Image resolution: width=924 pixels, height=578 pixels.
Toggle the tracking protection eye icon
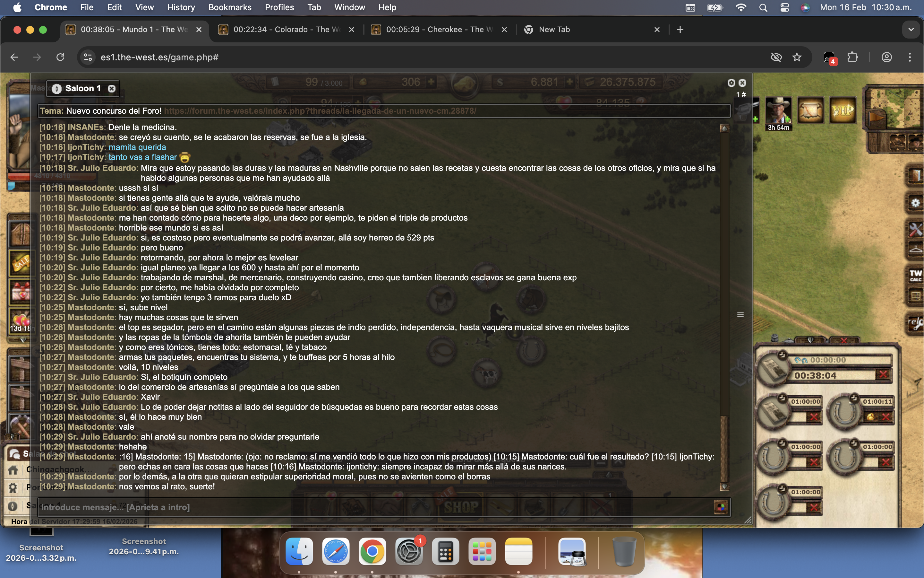click(776, 57)
